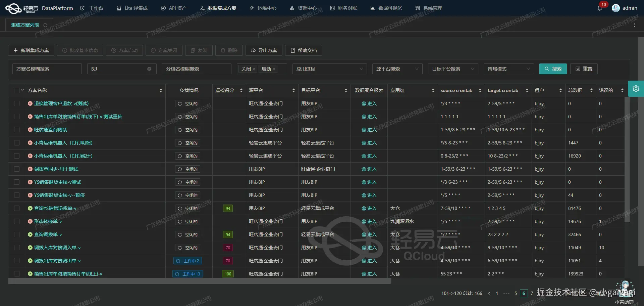Go to previous page arrow
644x306 pixels.
tap(489, 293)
